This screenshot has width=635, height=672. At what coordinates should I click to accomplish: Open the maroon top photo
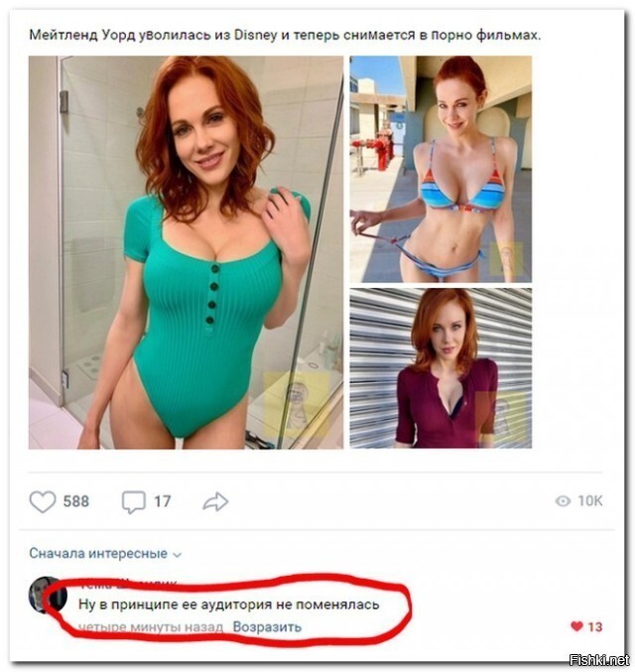coord(441,368)
